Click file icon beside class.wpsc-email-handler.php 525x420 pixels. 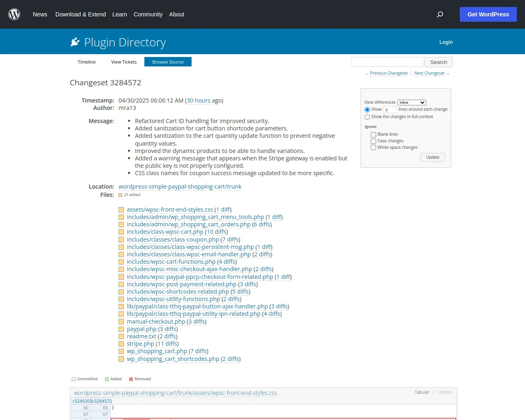point(121,254)
